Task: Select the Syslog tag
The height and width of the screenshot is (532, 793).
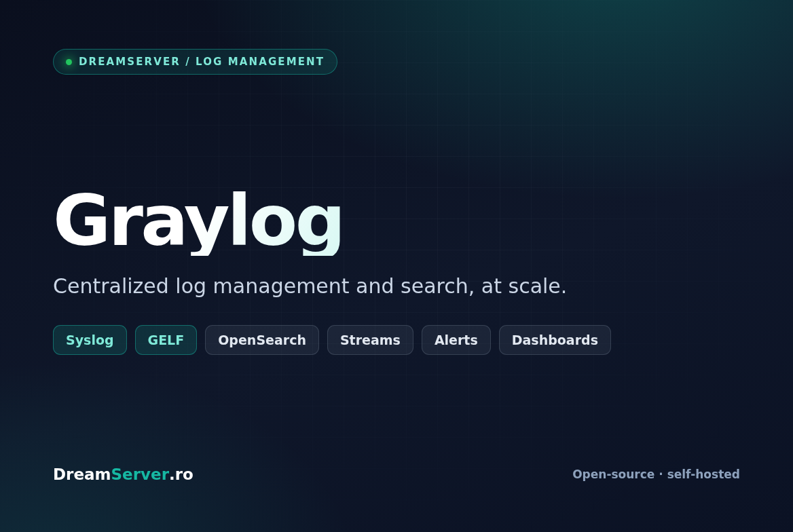Action: click(x=90, y=340)
